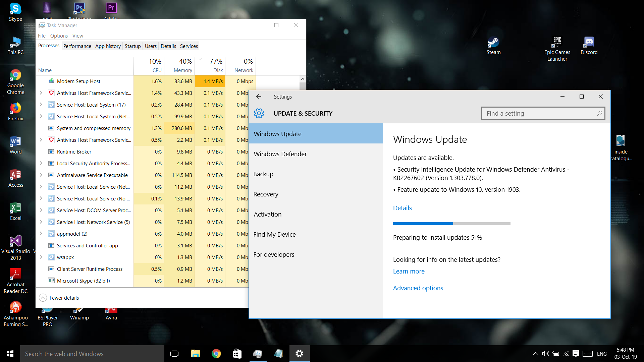Viewport: 644px width, 362px height.
Task: Expand Local Security Authority Process row
Action: pyautogui.click(x=41, y=163)
